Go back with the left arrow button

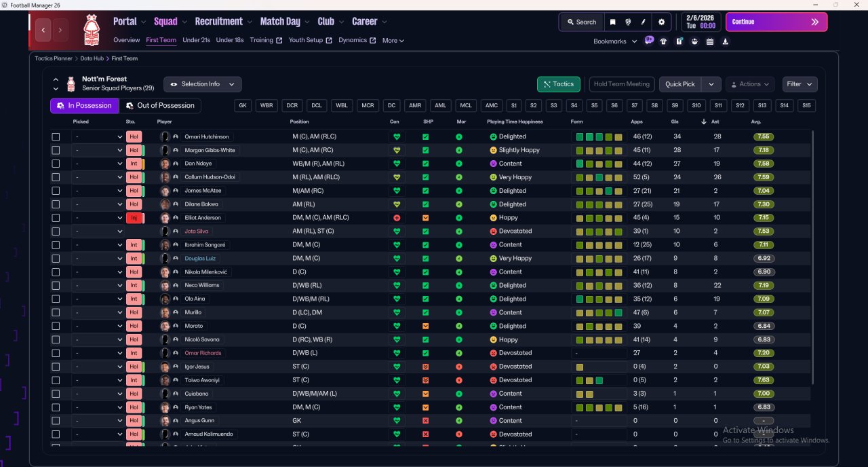(44, 30)
